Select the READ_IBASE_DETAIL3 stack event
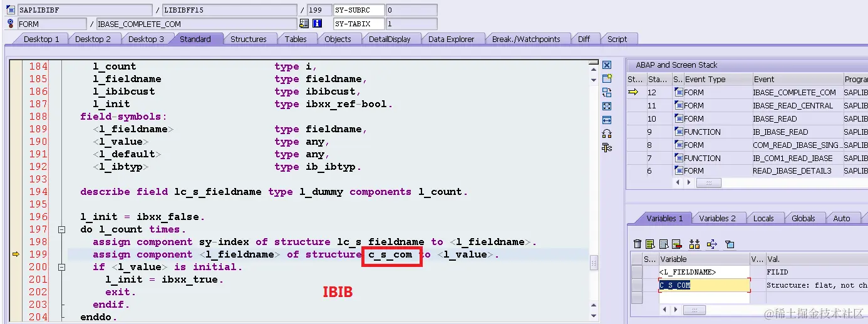This screenshot has height=324, width=868. click(792, 170)
